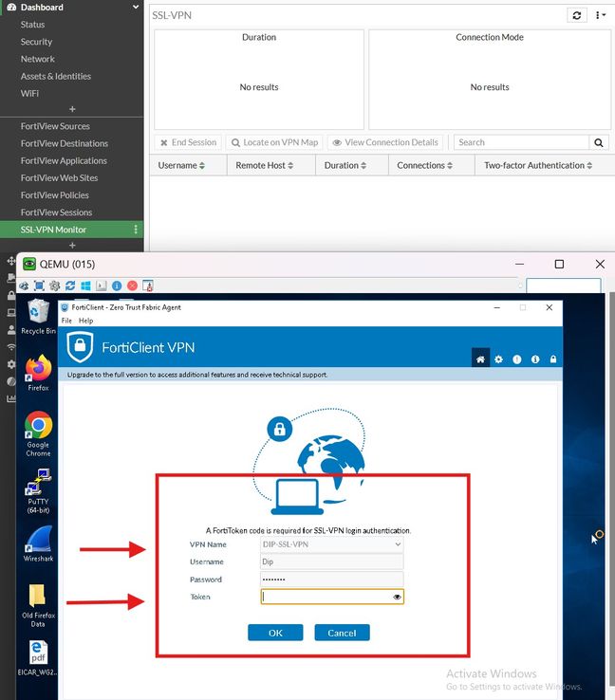Click the SSL-VPN Search field

click(521, 142)
